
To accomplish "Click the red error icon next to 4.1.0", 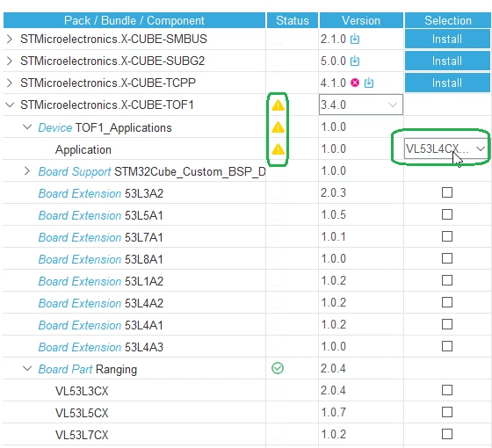I will (355, 83).
